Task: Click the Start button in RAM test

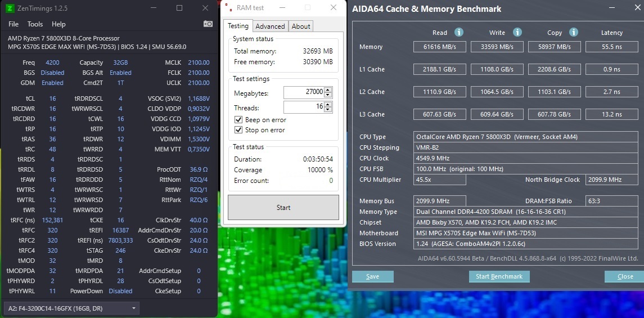Action: [283, 208]
